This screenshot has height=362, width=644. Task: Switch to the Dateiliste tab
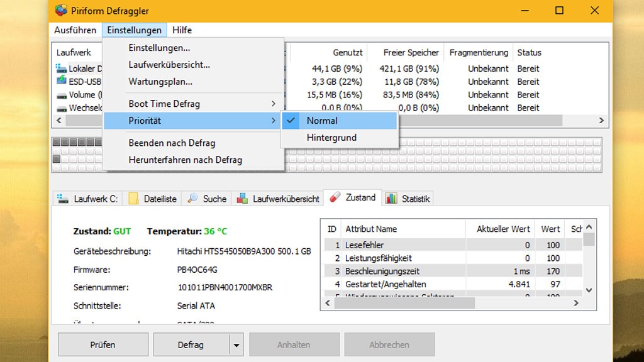coord(152,199)
